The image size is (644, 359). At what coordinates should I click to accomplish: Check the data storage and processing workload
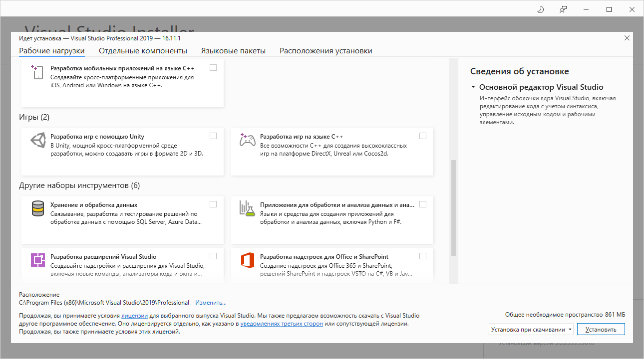[x=213, y=204]
